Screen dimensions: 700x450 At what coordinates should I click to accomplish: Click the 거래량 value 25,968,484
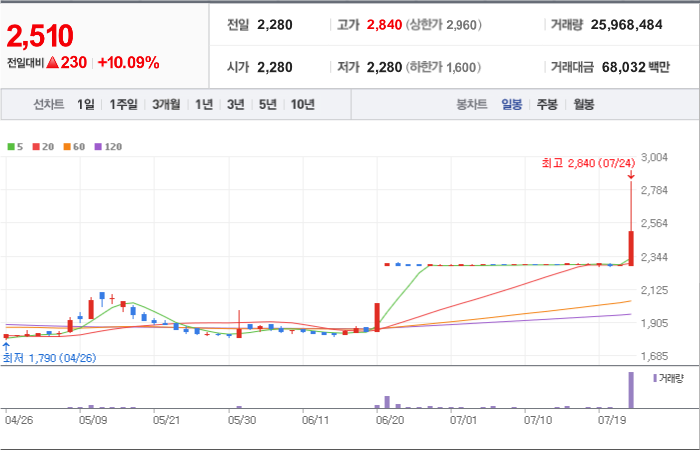tap(626, 25)
